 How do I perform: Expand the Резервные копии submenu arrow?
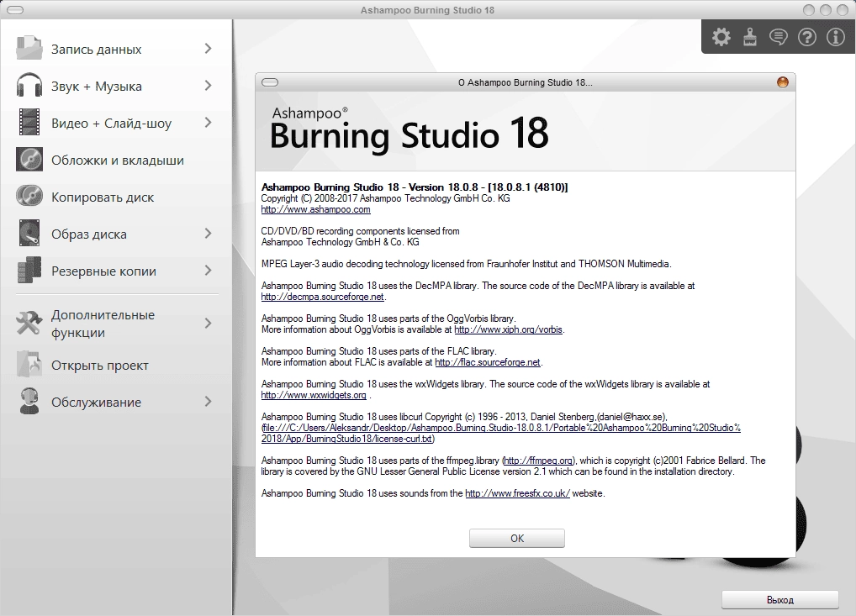coord(208,271)
